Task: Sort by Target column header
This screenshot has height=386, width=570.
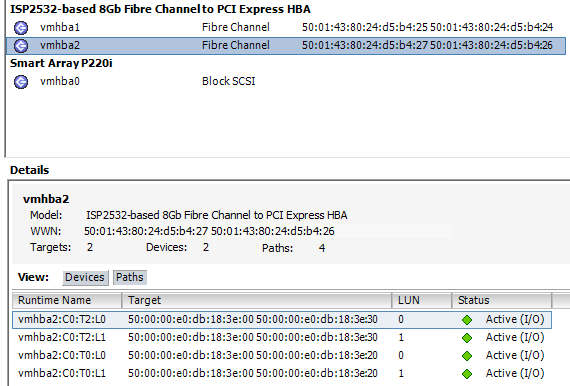Action: pos(257,300)
